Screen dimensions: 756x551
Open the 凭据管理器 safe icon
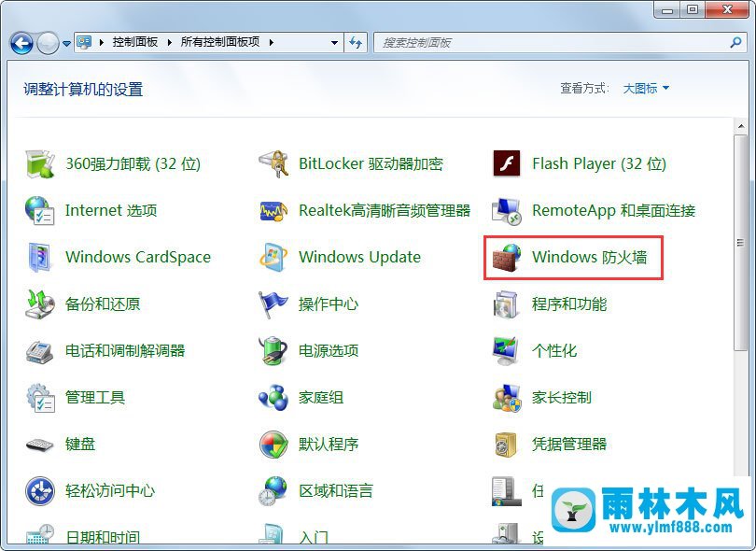tap(507, 445)
